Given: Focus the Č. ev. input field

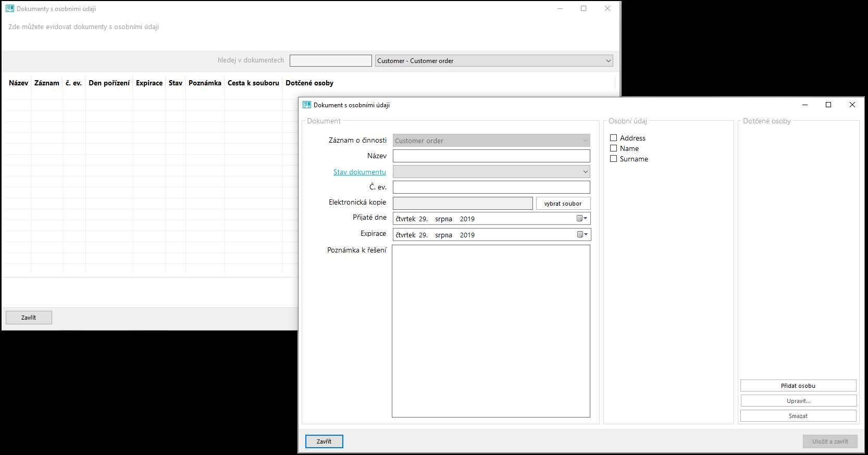Looking at the screenshot, I should [x=491, y=187].
